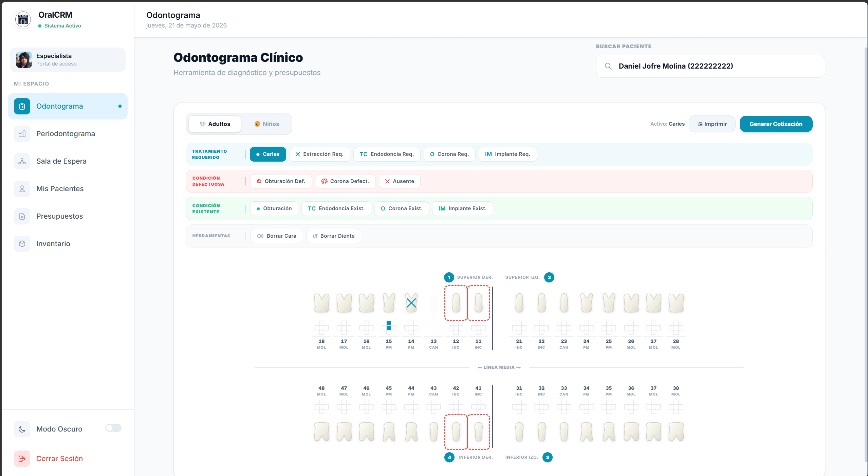868x476 pixels.
Task: Go to Mis Pacientes menu item
Action: point(68,189)
